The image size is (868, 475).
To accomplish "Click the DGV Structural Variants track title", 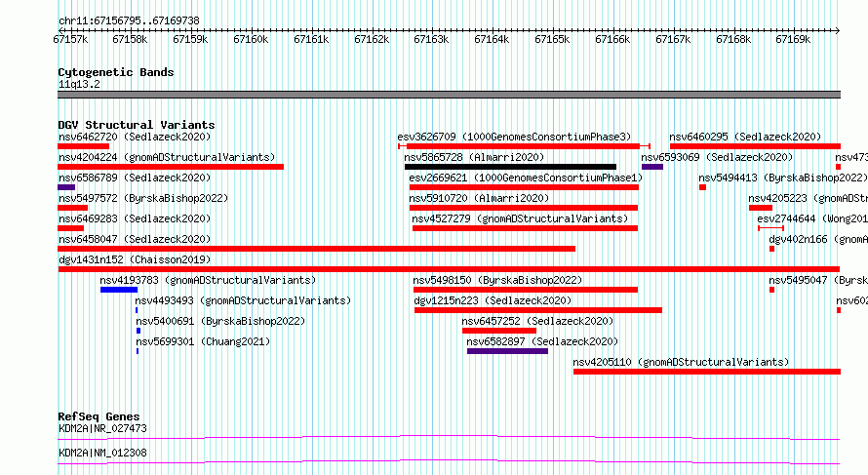I will [137, 125].
